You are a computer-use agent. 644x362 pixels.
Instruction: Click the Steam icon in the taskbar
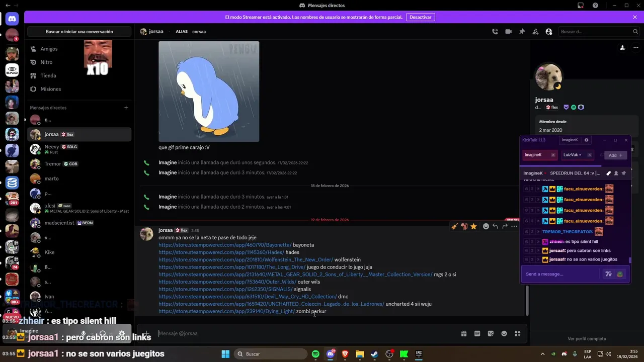point(374,354)
